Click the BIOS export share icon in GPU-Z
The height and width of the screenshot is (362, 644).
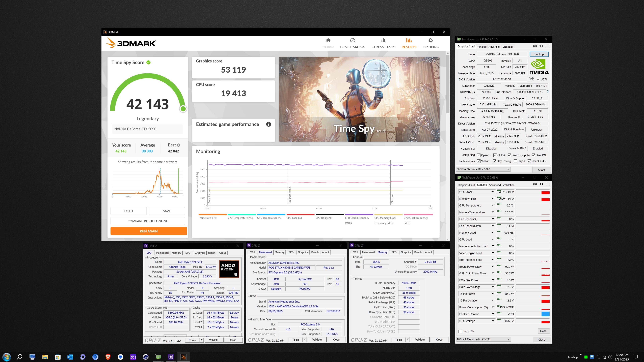[x=531, y=79]
